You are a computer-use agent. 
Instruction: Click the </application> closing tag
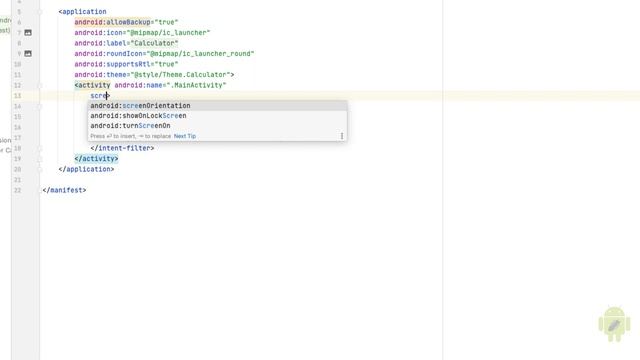(87, 169)
